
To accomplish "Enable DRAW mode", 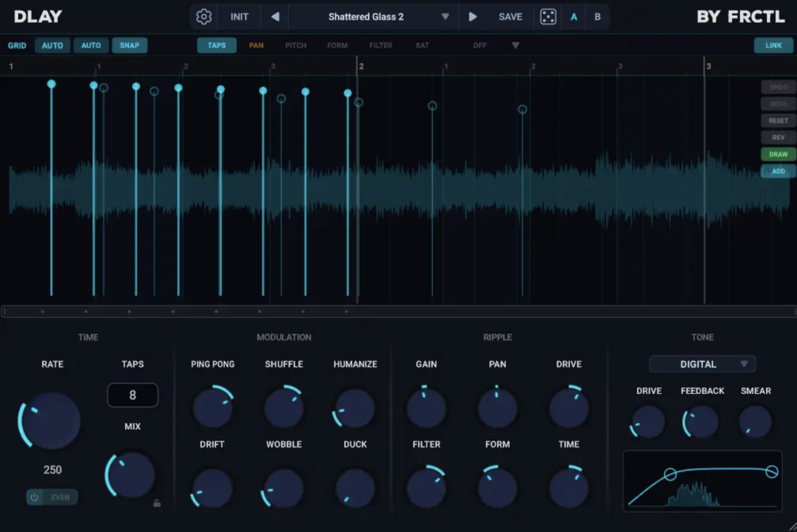I will coord(778,154).
